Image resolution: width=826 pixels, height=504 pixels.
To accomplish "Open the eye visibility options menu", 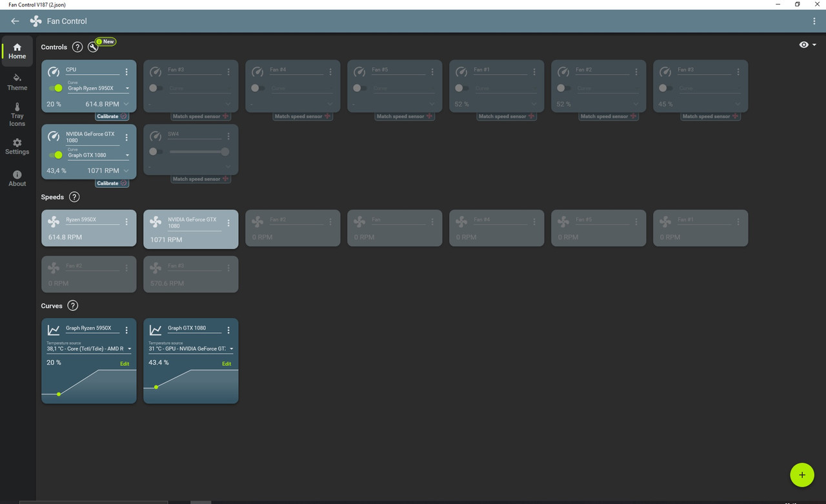I will [x=807, y=45].
